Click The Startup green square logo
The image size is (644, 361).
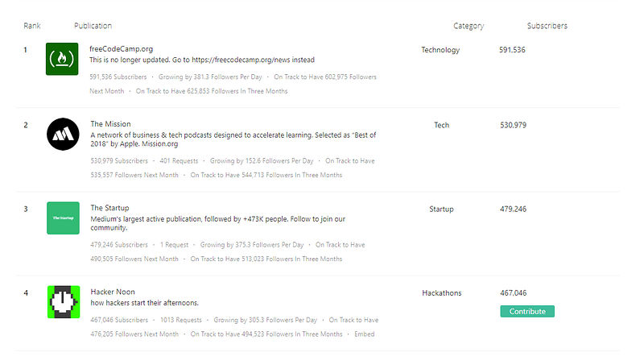63,218
